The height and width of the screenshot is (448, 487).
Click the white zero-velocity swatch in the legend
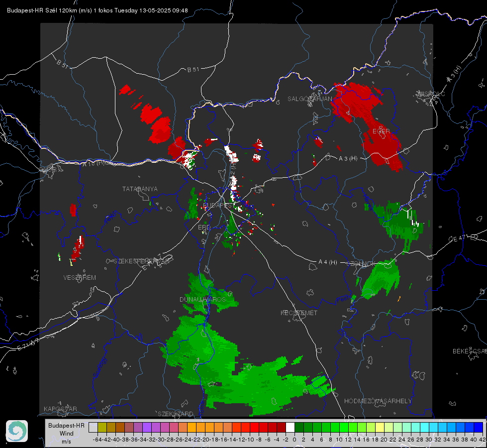(290, 427)
